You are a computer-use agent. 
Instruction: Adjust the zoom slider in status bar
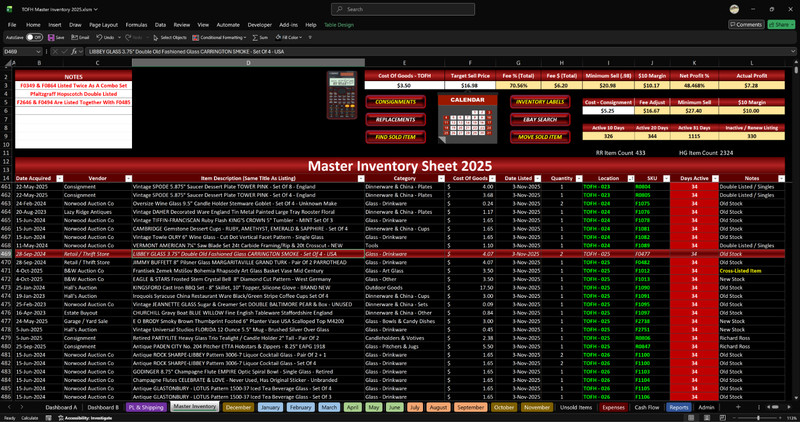[x=759, y=418]
